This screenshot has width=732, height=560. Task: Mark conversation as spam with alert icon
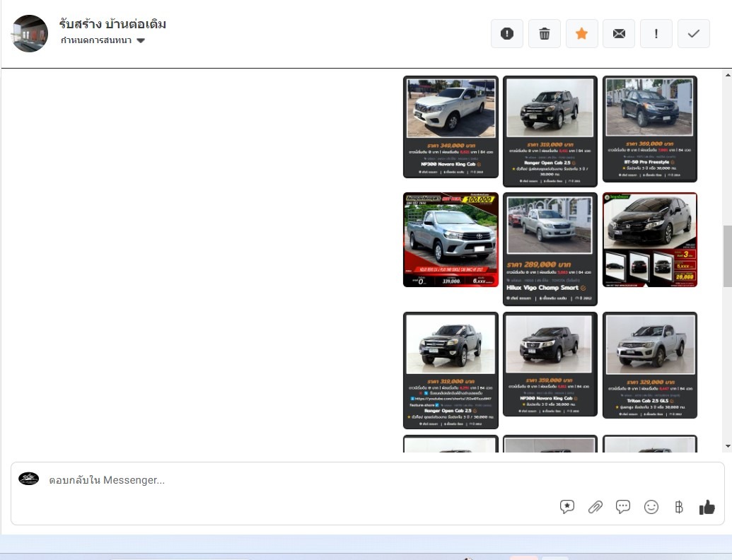(507, 34)
